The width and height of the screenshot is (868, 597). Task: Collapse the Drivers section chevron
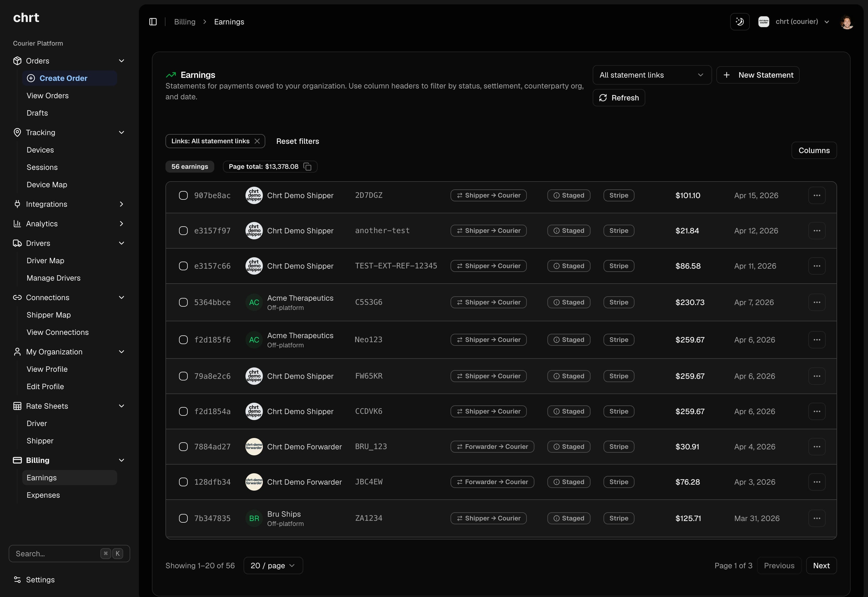[122, 243]
